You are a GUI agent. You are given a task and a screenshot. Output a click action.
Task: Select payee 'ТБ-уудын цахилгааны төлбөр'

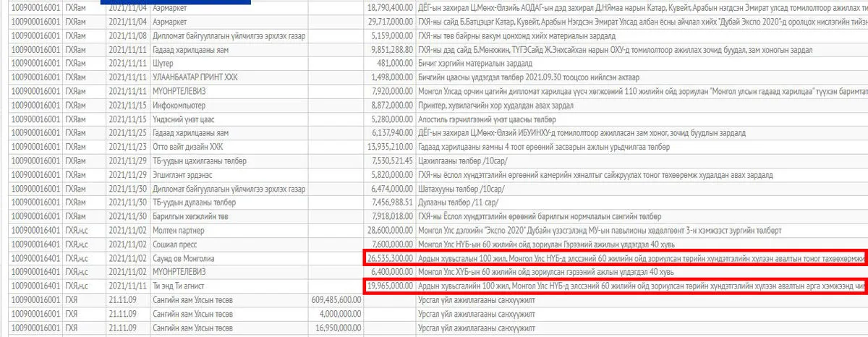point(199,161)
